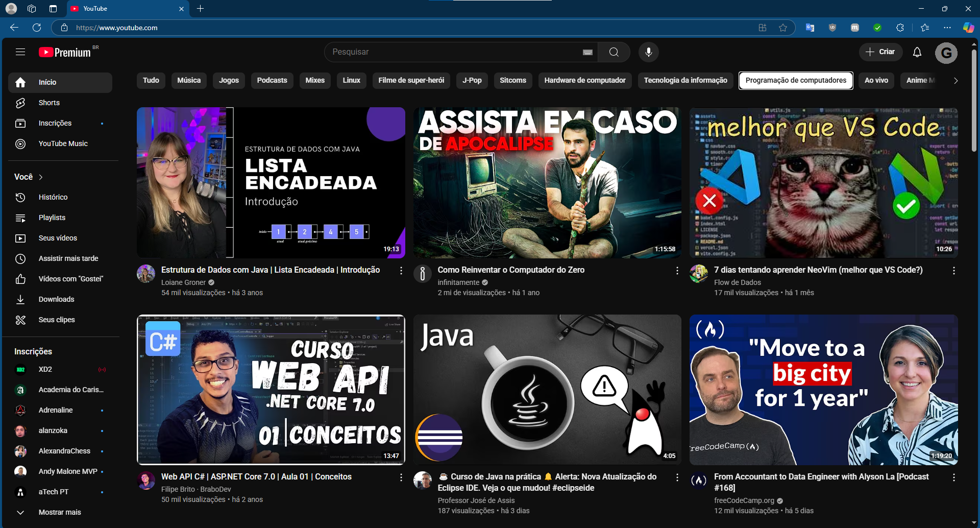Open Playlists in the sidebar
This screenshot has width=980, height=528.
pyautogui.click(x=60, y=218)
